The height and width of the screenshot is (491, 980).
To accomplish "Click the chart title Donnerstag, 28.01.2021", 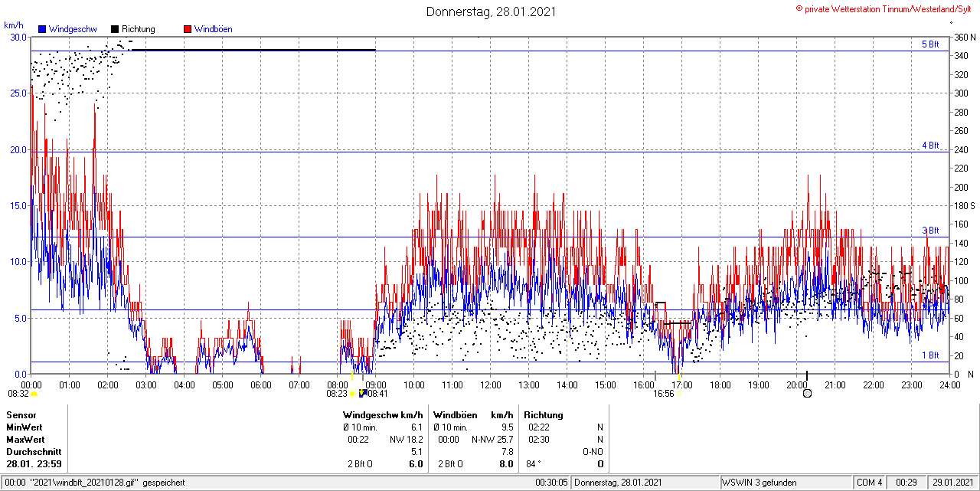I will click(x=491, y=11).
